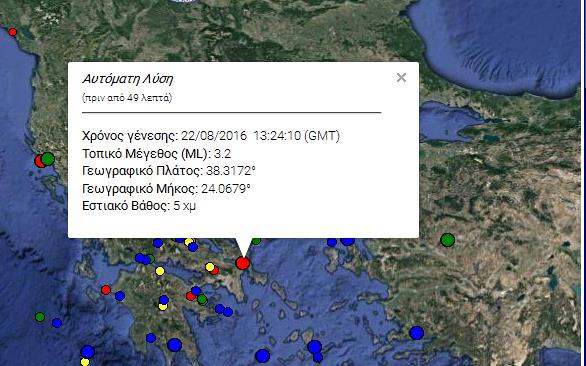The height and width of the screenshot is (366, 586).
Task: Select the large blue marker near Dodecanese islands
Action: [x=416, y=333]
